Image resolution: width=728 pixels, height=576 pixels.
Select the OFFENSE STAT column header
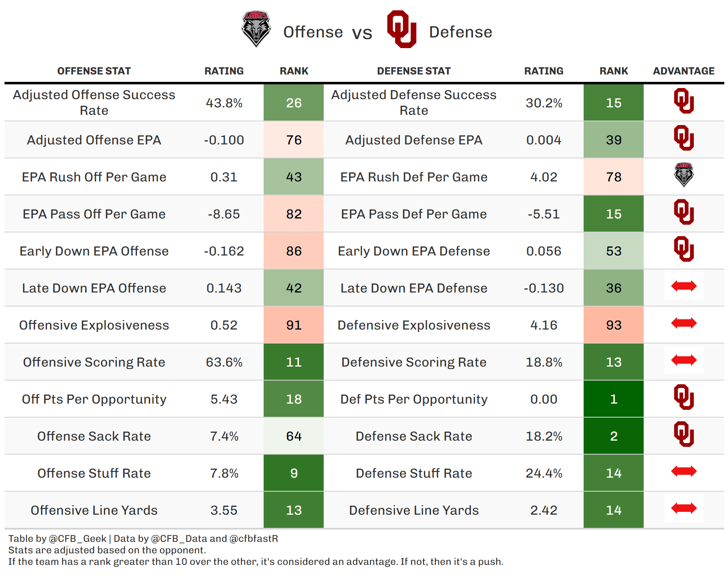tap(94, 71)
